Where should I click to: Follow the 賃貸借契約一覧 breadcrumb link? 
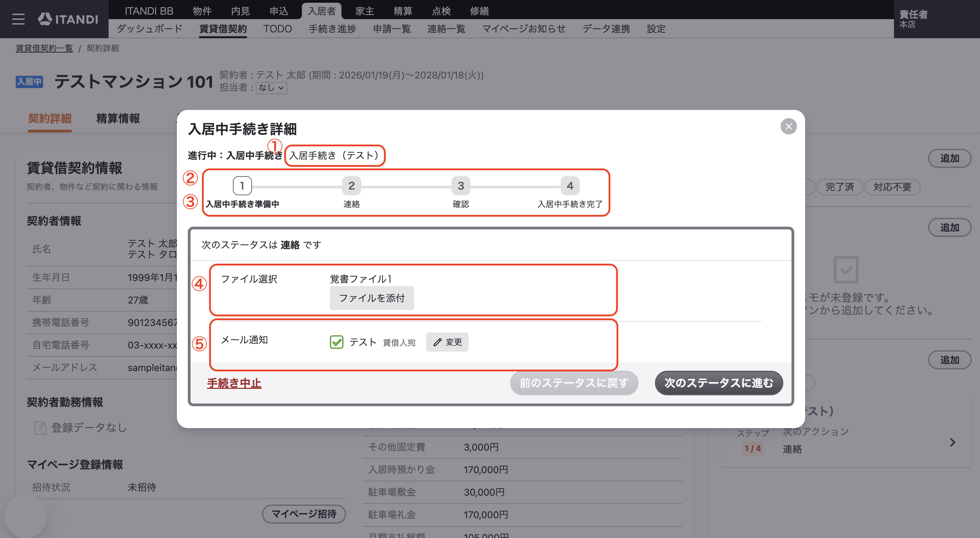coord(44,48)
